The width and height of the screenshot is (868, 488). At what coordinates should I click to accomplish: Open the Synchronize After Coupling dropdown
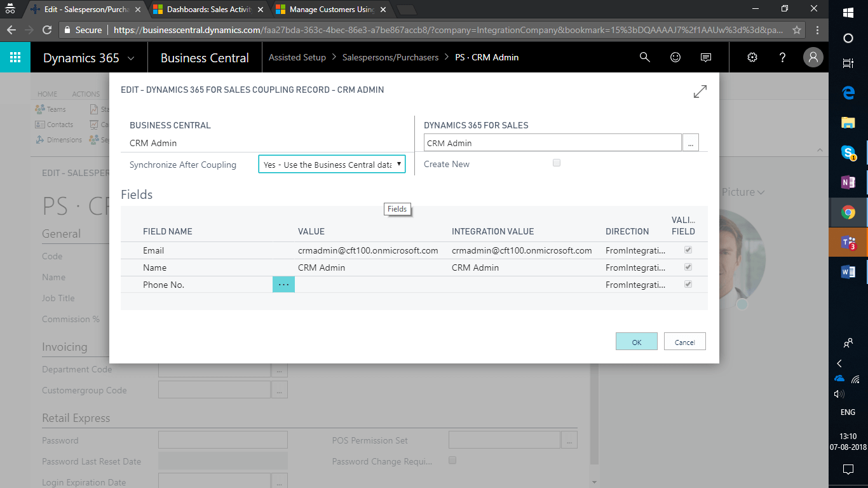[x=332, y=165]
